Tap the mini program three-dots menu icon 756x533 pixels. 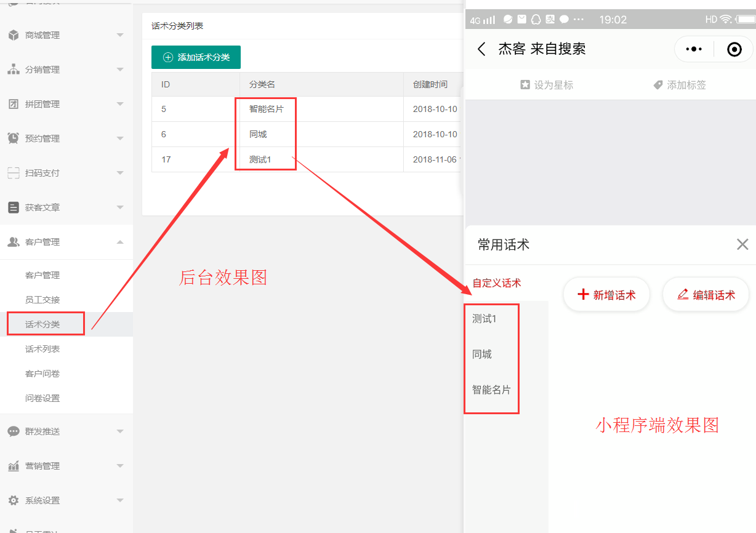pyautogui.click(x=694, y=49)
